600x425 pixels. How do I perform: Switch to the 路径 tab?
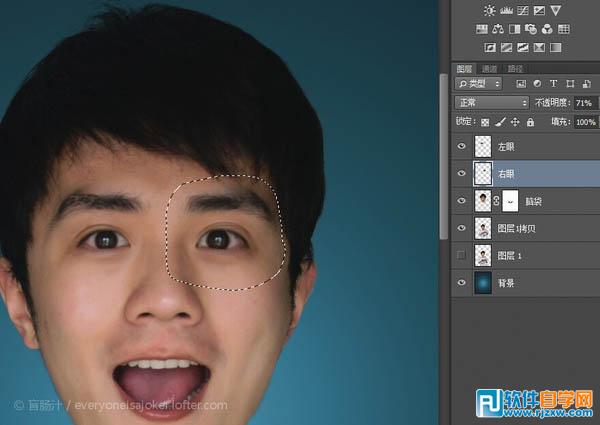pyautogui.click(x=515, y=69)
